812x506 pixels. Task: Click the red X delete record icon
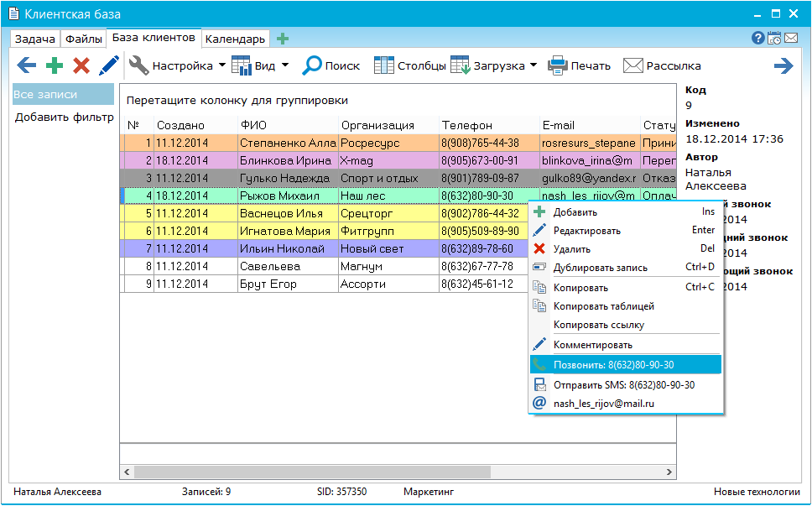(x=81, y=65)
